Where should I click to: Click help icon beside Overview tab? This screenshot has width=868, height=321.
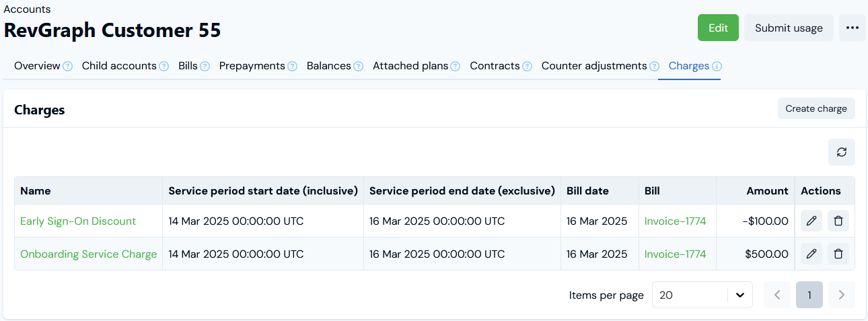point(67,67)
